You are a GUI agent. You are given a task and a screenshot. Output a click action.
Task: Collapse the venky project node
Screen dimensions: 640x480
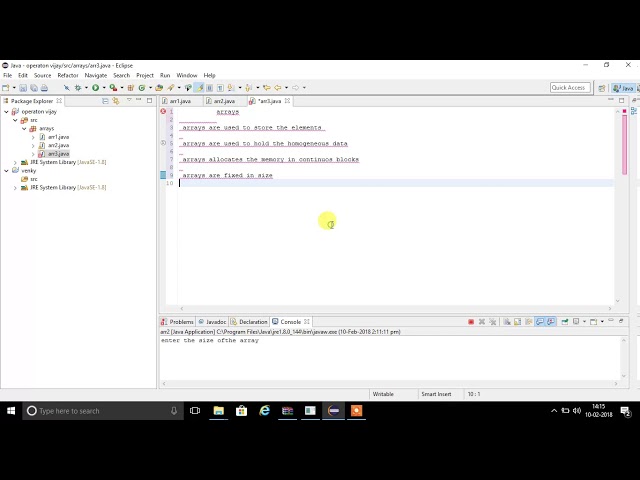tap(6, 171)
